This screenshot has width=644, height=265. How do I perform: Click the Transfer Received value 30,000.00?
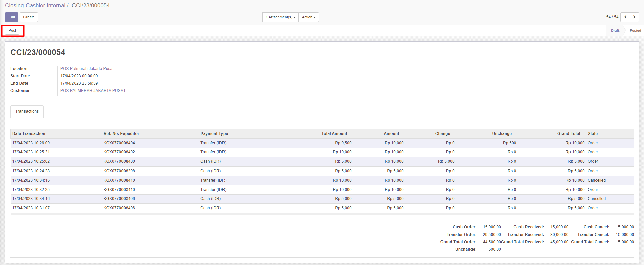coord(559,235)
